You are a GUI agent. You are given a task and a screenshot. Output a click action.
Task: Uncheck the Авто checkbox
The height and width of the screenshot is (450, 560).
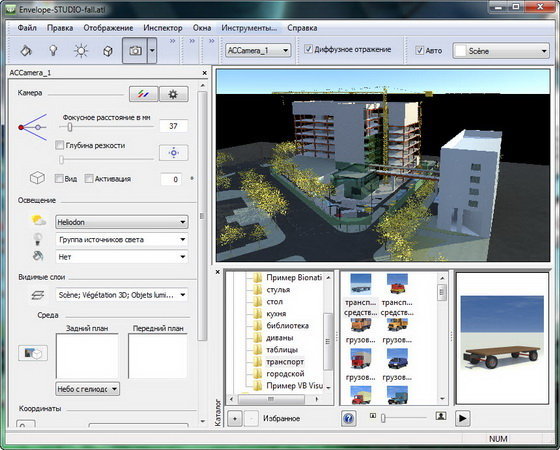pos(420,50)
